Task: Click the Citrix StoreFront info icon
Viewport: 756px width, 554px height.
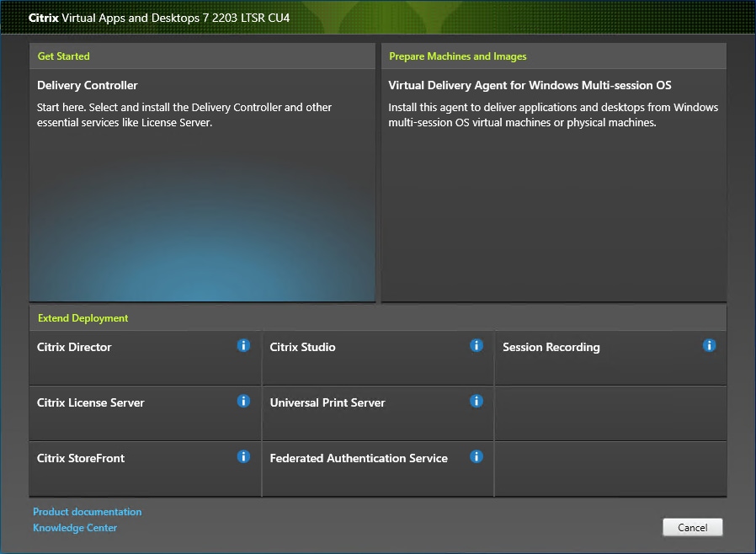Action: pyautogui.click(x=243, y=456)
